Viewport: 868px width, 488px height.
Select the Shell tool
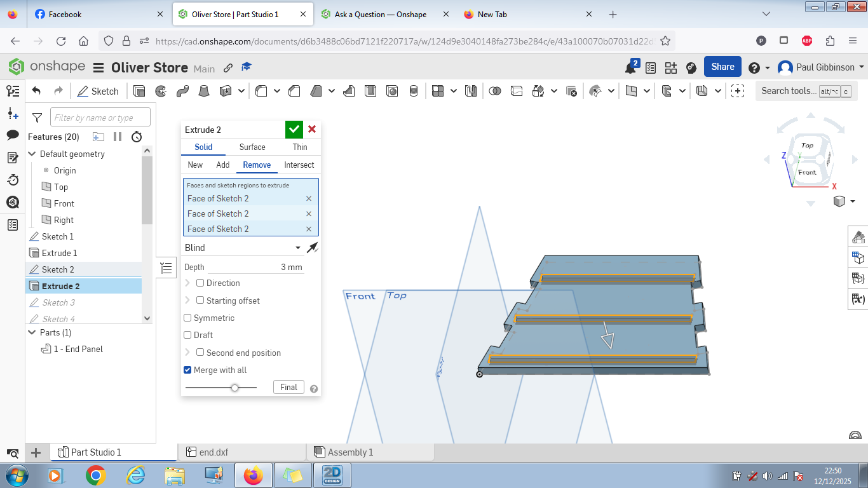pos(370,91)
